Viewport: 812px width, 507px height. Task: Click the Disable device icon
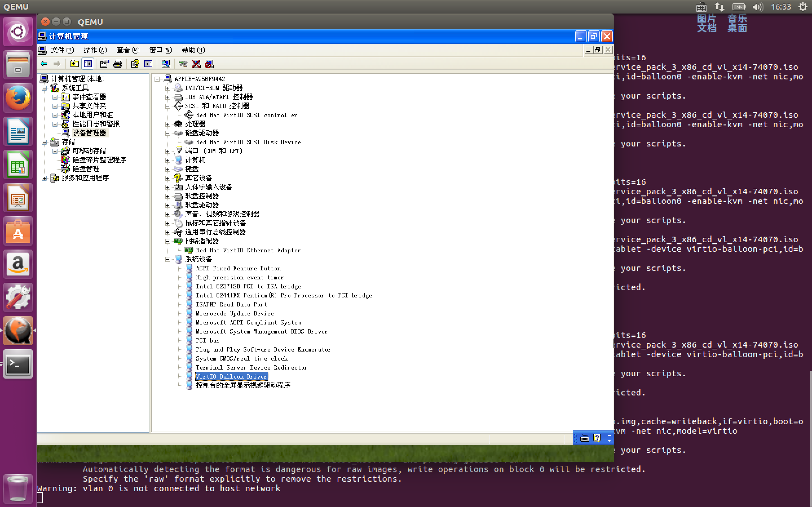[x=209, y=64]
